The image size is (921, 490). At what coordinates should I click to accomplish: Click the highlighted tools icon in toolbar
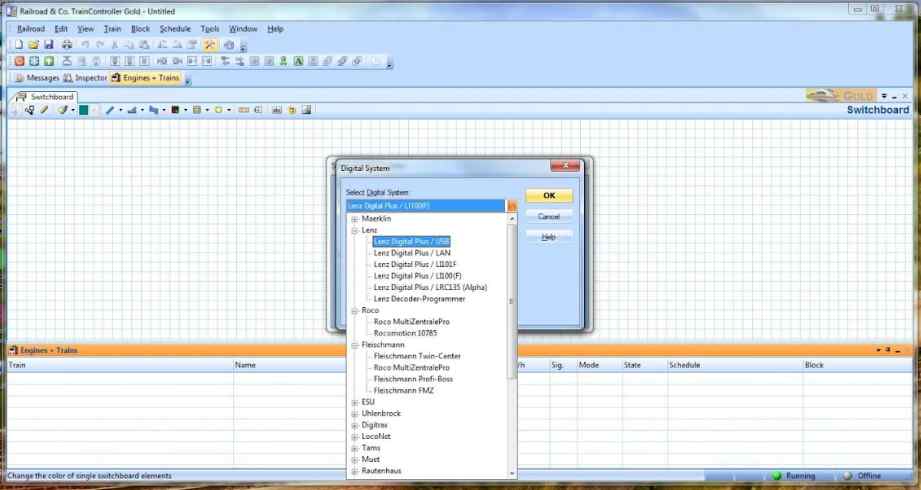(x=209, y=45)
